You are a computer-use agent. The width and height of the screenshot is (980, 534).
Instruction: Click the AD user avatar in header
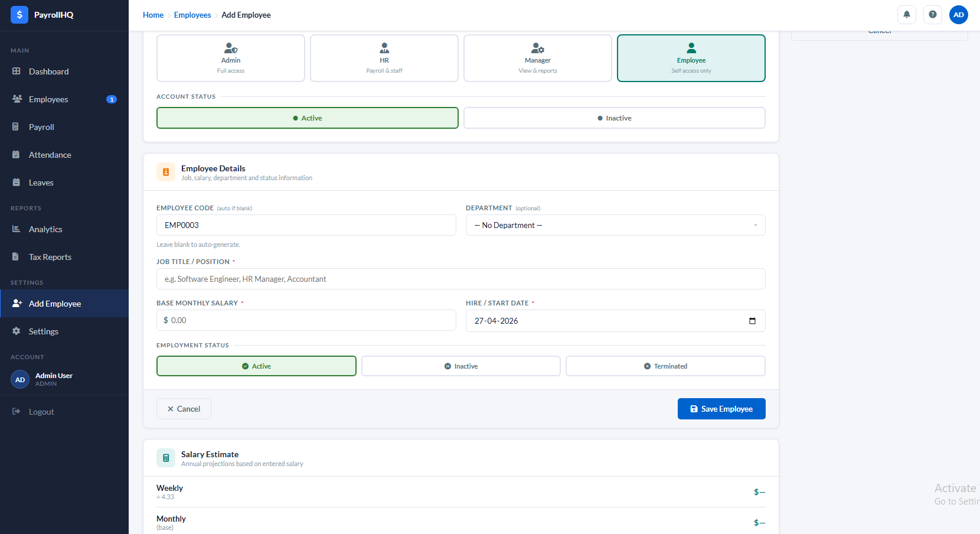pos(958,15)
